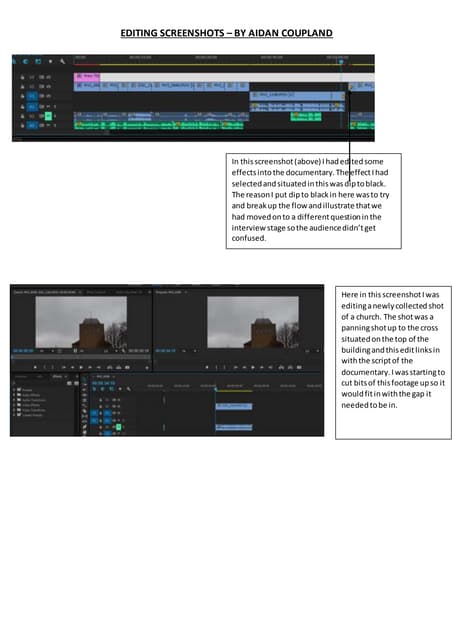453x640 pixels.
Task: Click the Lift button in Program monitor
Action: (281, 367)
